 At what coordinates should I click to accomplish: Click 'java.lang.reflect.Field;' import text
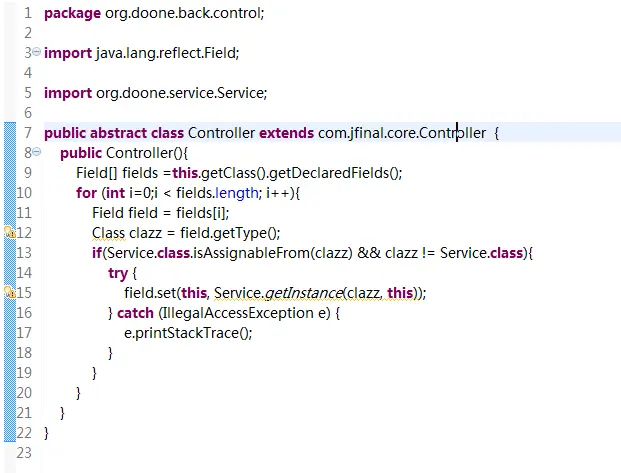pos(168,53)
